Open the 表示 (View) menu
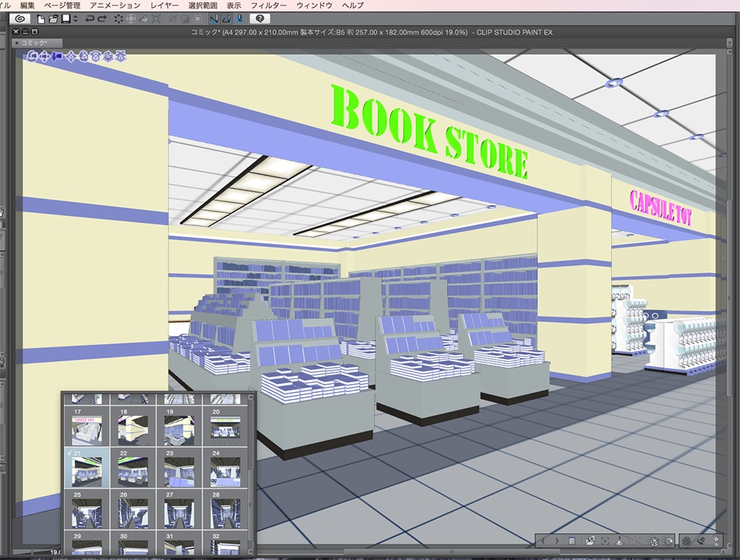Image resolution: width=740 pixels, height=560 pixels. pos(235,4)
